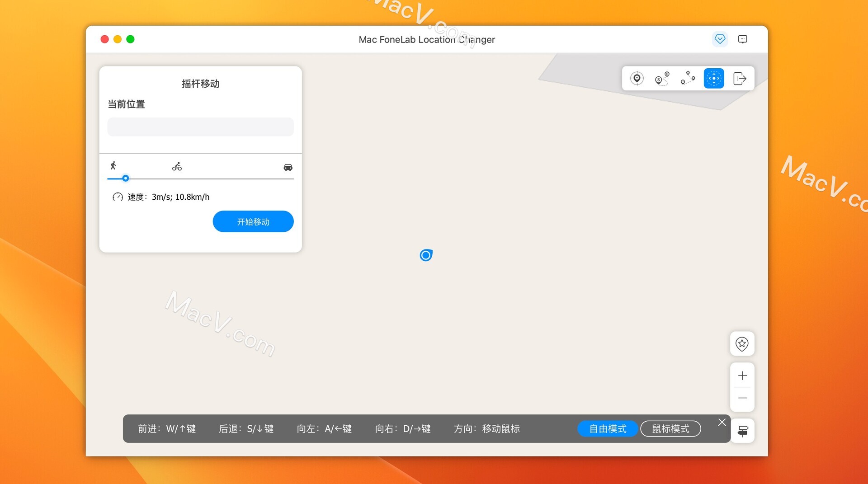Click the exit mode arrow icon
868x484 pixels.
point(740,79)
